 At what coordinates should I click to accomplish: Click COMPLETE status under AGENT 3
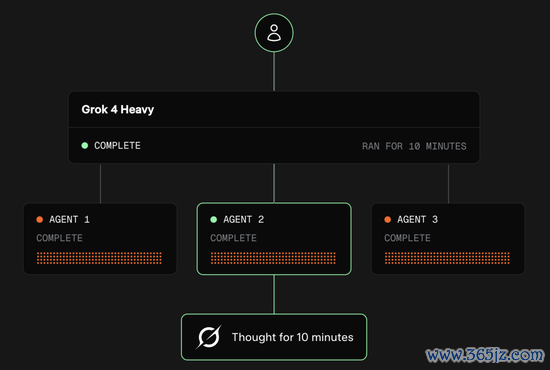(407, 238)
